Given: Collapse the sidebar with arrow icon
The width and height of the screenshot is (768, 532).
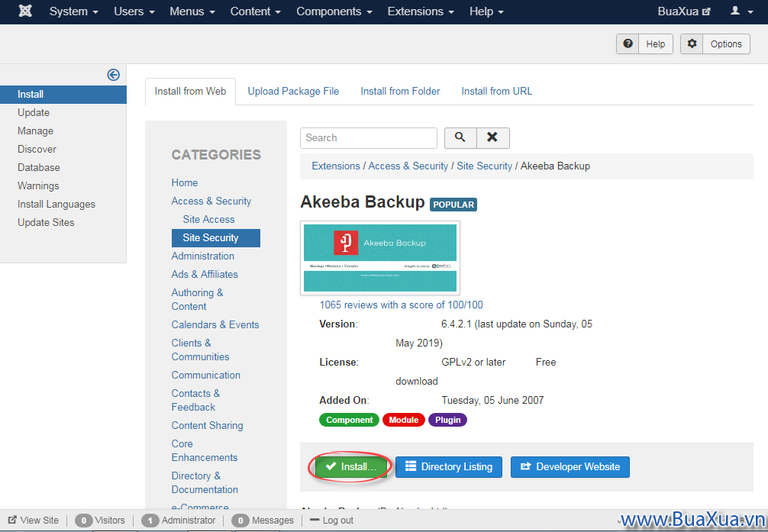Looking at the screenshot, I should pyautogui.click(x=113, y=75).
